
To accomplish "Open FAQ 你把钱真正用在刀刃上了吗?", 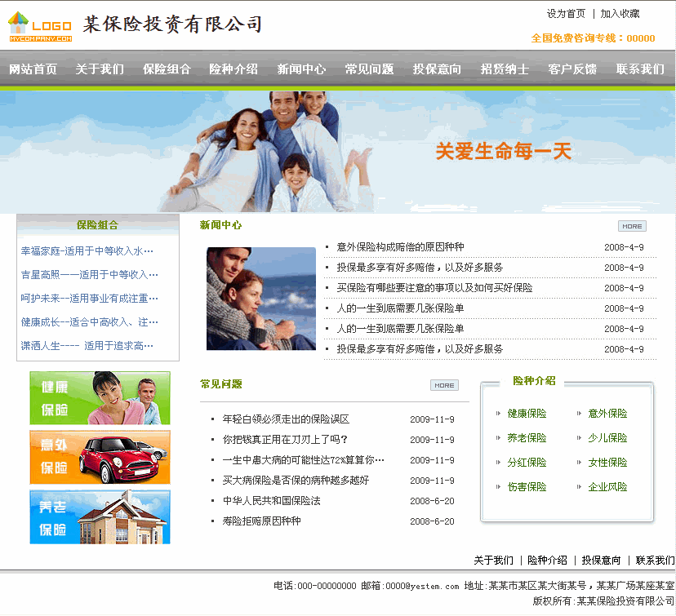I will [285, 440].
